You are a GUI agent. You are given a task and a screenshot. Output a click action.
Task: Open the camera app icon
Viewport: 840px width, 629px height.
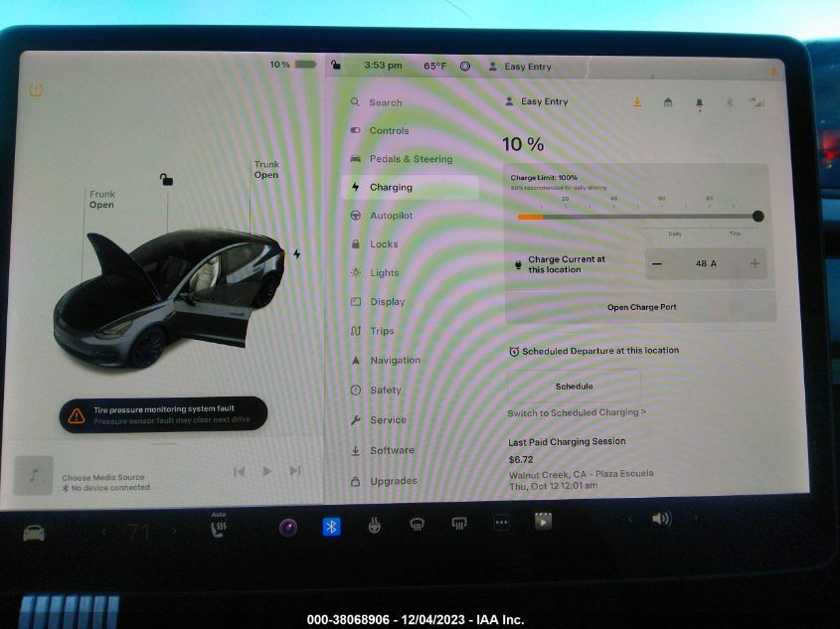[288, 528]
